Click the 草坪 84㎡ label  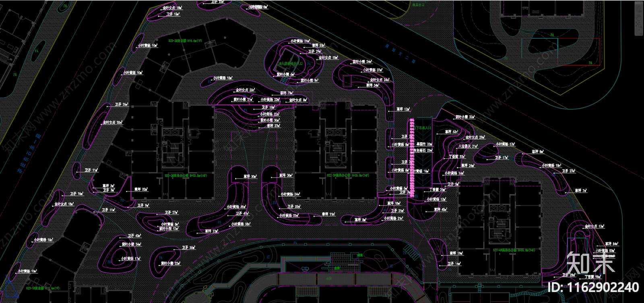click(x=612, y=244)
